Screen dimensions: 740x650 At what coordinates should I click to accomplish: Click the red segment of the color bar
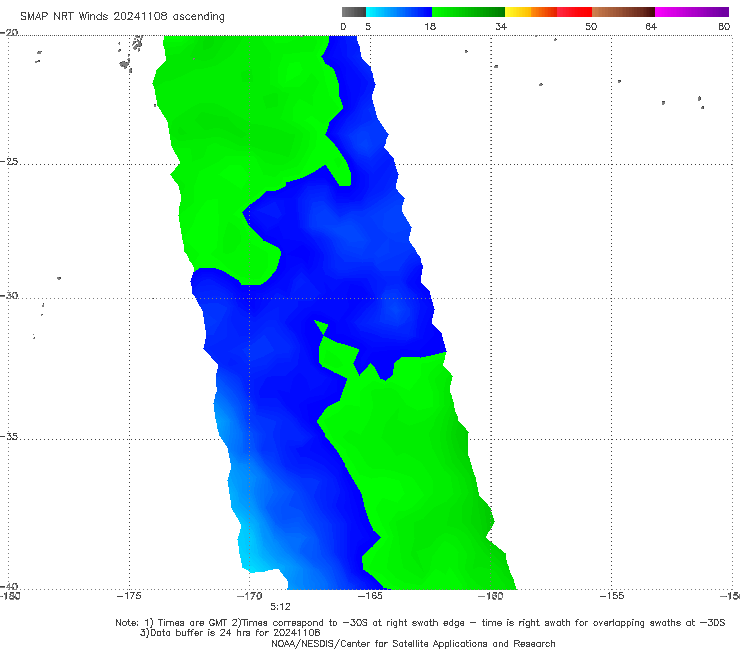tap(574, 12)
